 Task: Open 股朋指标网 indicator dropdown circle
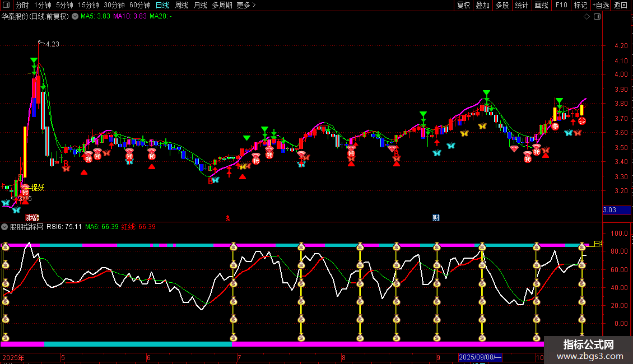(4, 227)
